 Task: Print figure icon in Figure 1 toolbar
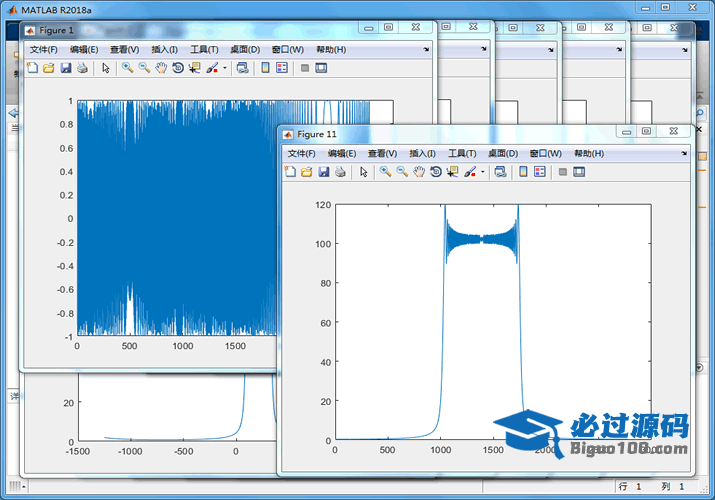tap(82, 68)
